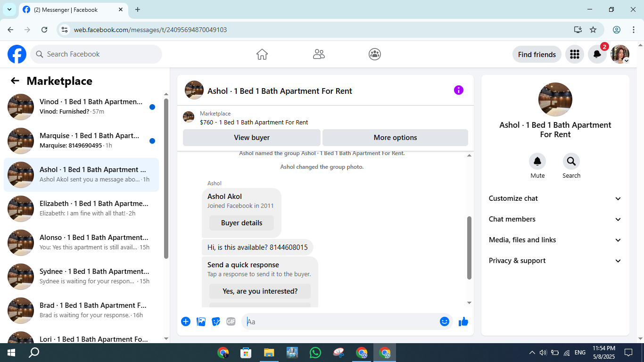
Task: Open Windows taskbar search
Action: click(x=34, y=353)
